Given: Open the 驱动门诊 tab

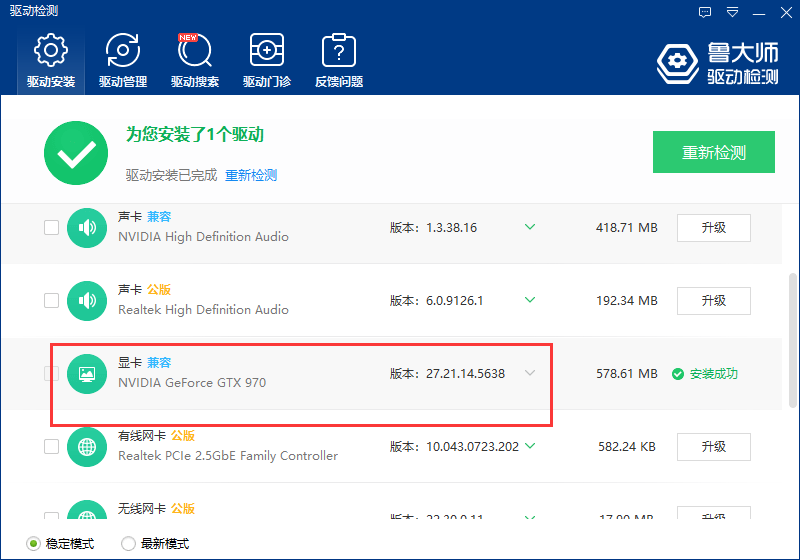Looking at the screenshot, I should click(x=267, y=61).
